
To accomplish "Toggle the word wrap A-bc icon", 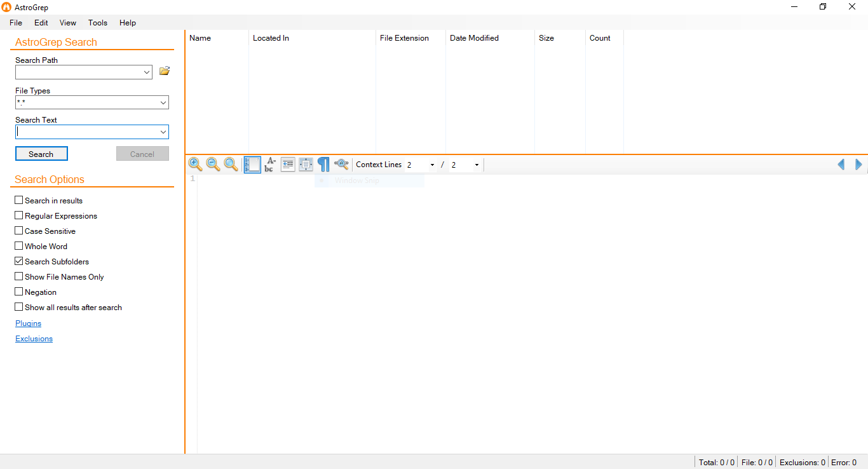I will [269, 165].
